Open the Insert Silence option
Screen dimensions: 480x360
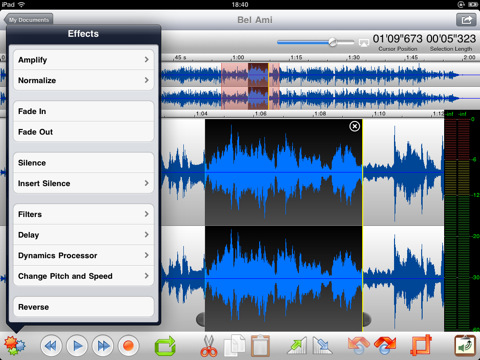coord(83,183)
